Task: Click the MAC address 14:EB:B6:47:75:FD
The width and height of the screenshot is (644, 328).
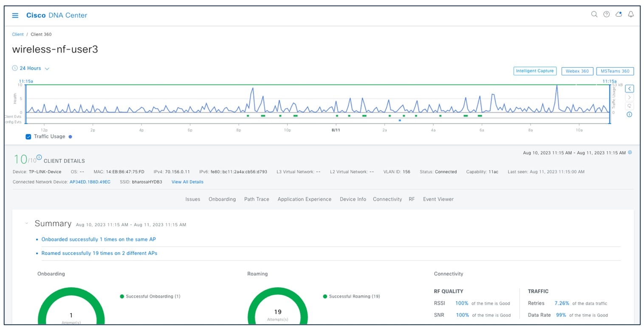Action: pos(125,172)
